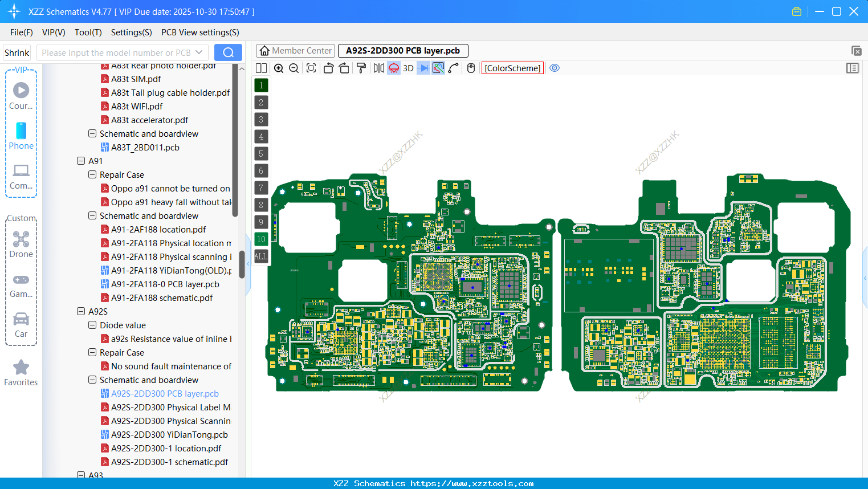This screenshot has height=489, width=868.
Task: Activate the 3D view mode
Action: click(407, 68)
